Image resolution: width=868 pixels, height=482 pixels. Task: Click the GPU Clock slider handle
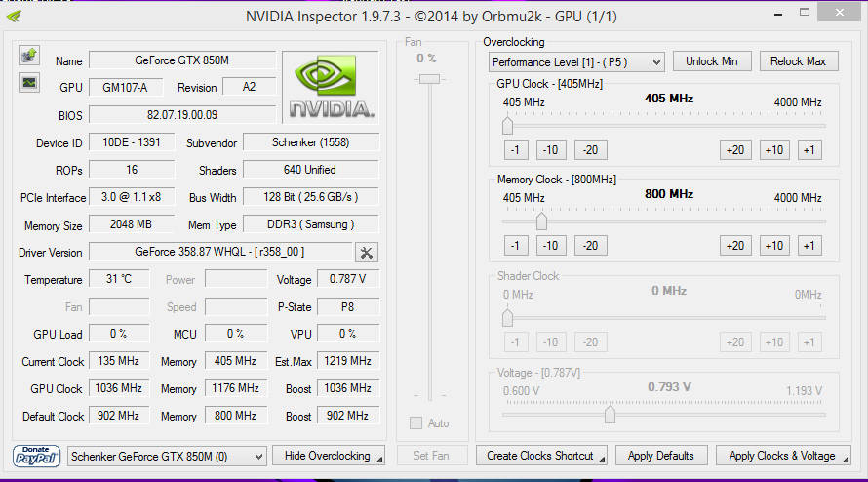tap(507, 125)
